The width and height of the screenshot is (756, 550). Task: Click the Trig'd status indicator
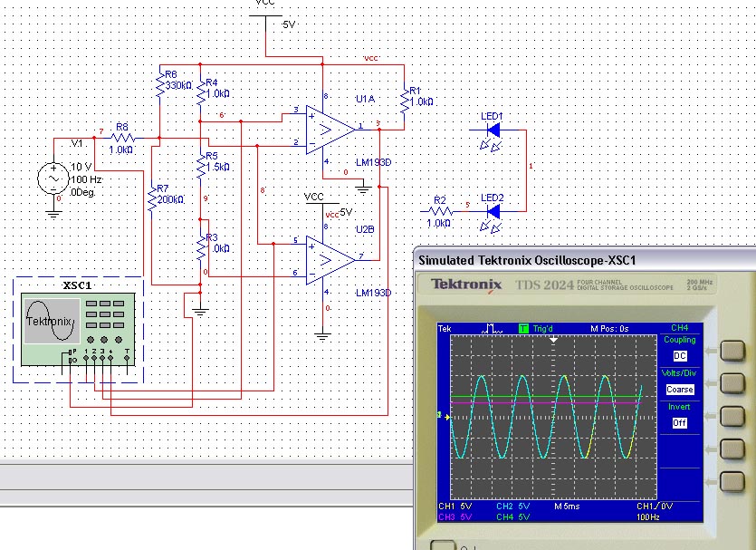pos(542,329)
